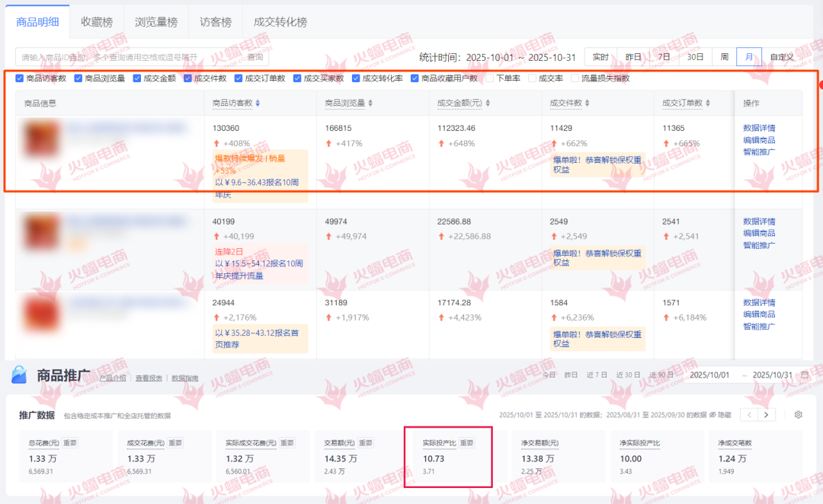Click the 商品推广 shopping bag icon
This screenshot has width=823, height=504.
pyautogui.click(x=19, y=375)
